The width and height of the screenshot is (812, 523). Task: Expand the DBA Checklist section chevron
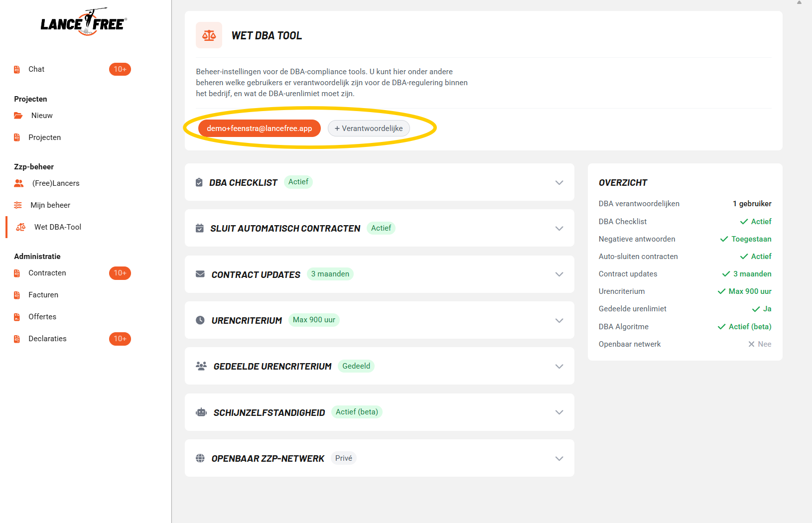pyautogui.click(x=559, y=182)
